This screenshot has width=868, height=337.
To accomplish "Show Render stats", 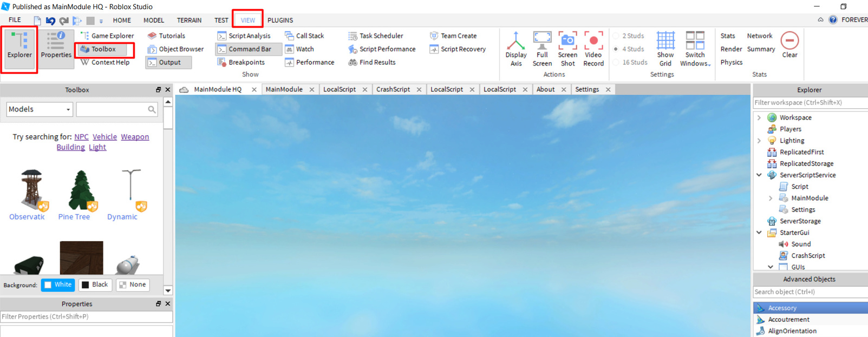I will (x=731, y=49).
